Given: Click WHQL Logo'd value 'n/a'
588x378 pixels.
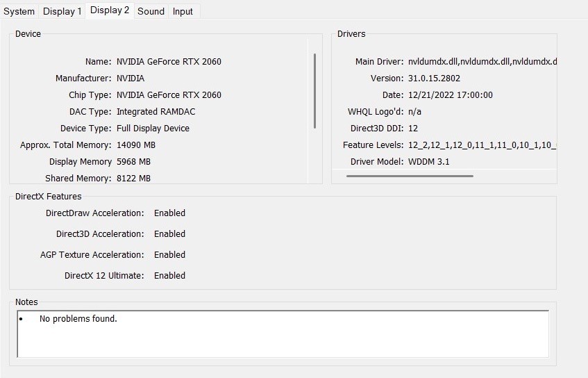Looking at the screenshot, I should pos(414,111).
